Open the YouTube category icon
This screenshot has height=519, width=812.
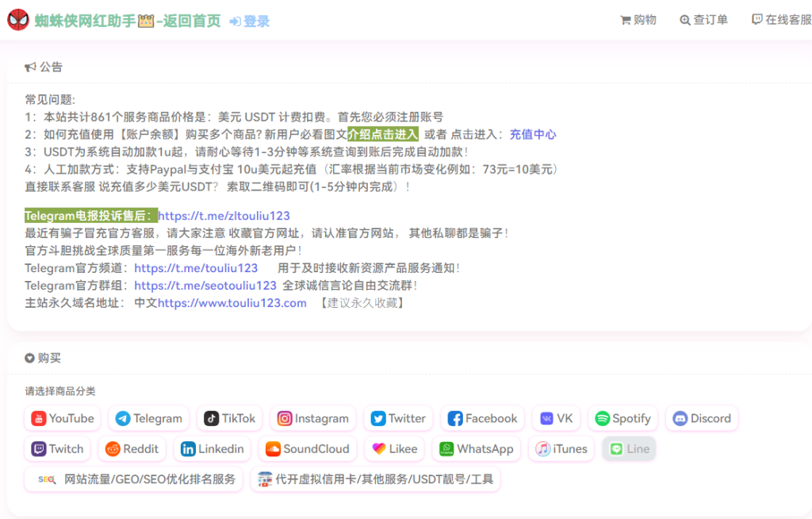point(38,418)
